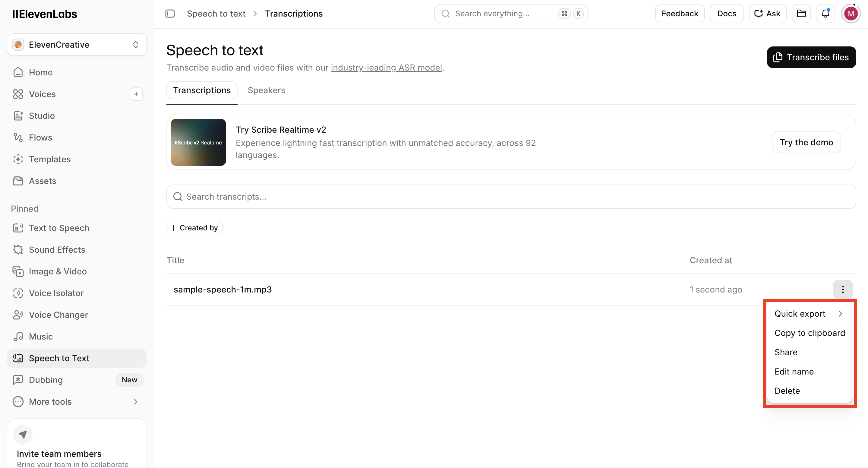This screenshot has width=868, height=468.
Task: Open Studio in sidebar
Action: click(x=77, y=115)
